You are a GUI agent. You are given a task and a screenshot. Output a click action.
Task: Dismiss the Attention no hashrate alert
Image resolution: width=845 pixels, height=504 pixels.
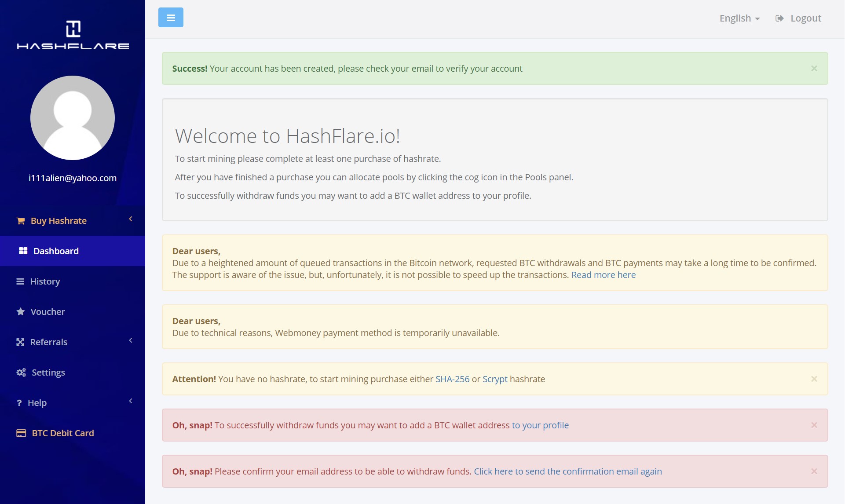(x=814, y=379)
